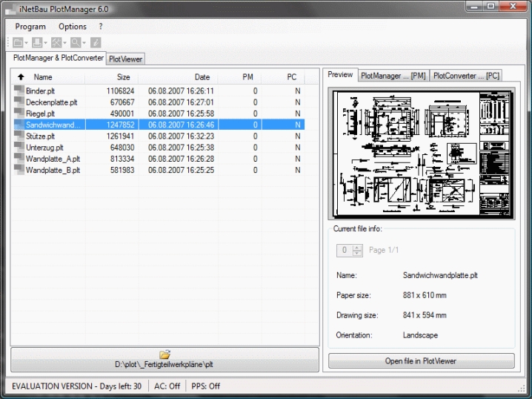Click the yellow folder browse icon
The width and height of the screenshot is (532, 399).
(x=164, y=355)
